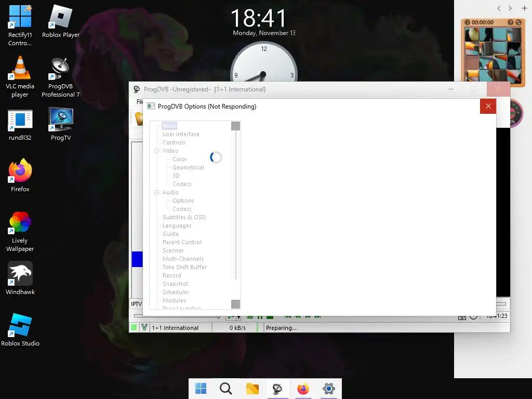Open ProgDVB Professional 7 desktop shortcut
The height and width of the screenshot is (399, 532).
pyautogui.click(x=61, y=77)
